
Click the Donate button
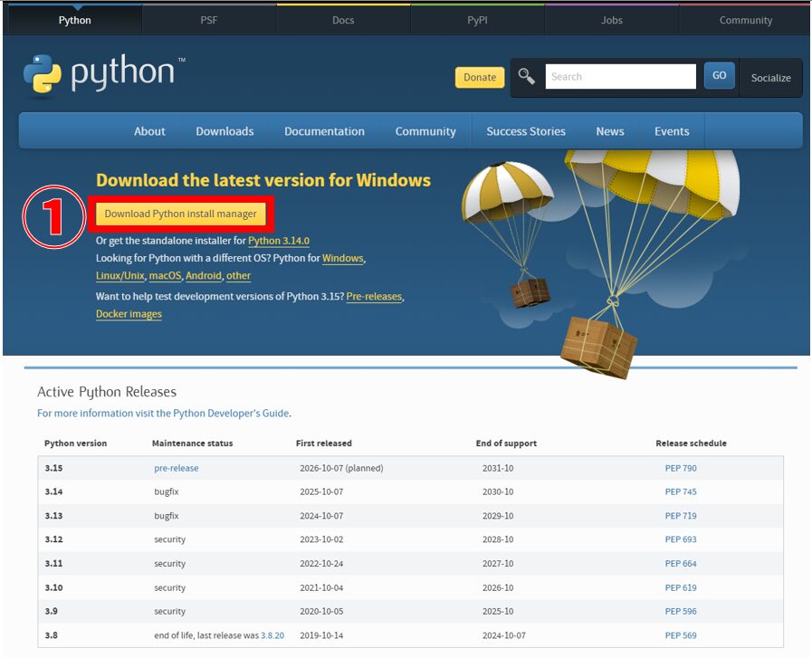click(479, 78)
